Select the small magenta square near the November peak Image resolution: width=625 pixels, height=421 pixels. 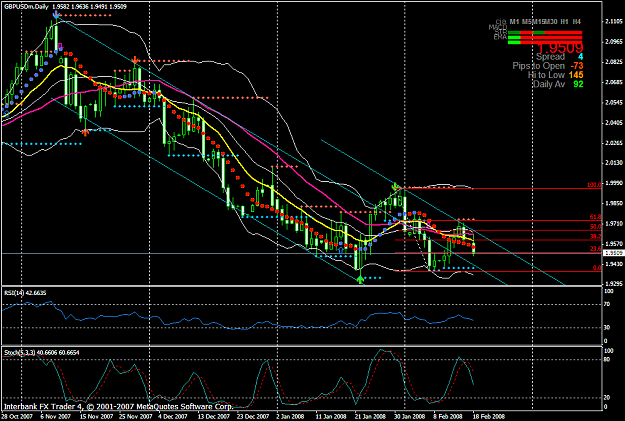(60, 46)
